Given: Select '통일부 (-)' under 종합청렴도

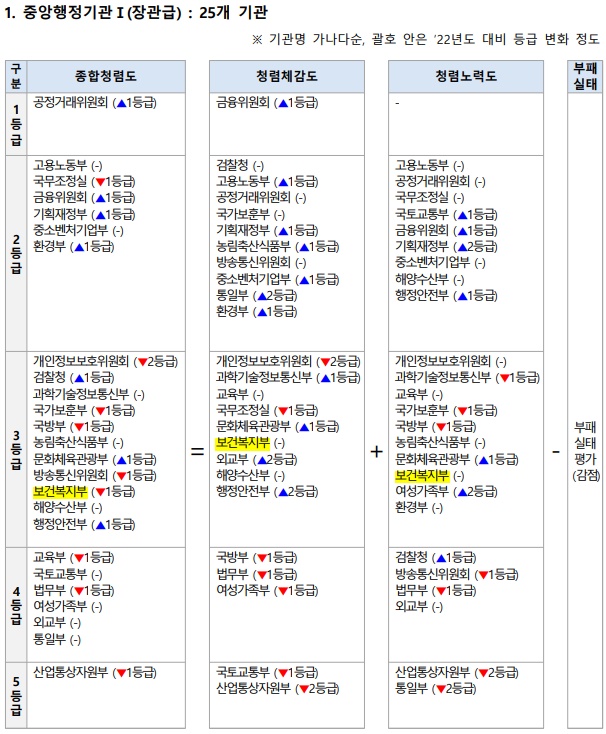Looking at the screenshot, I should 57,639.
